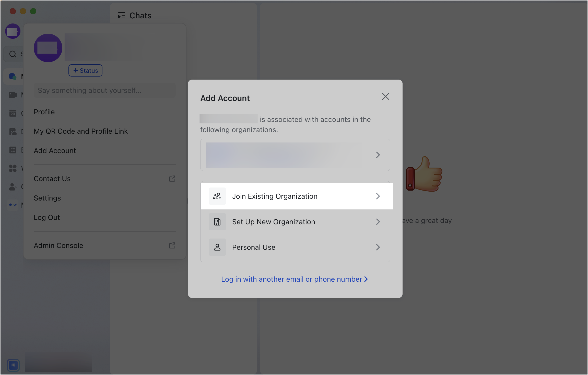Screen dimensions: 588x375
Task: Expand the associated organization row chevron
Action: click(x=378, y=155)
